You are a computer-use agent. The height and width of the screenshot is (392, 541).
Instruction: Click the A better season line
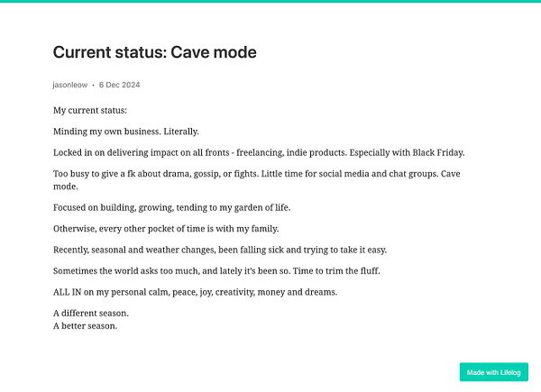coord(86,326)
